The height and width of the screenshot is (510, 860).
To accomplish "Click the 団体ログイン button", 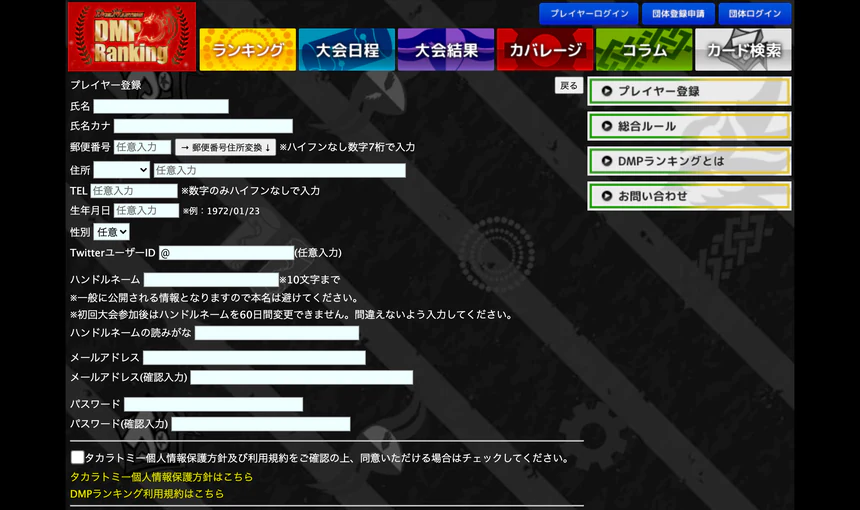I will (x=755, y=14).
